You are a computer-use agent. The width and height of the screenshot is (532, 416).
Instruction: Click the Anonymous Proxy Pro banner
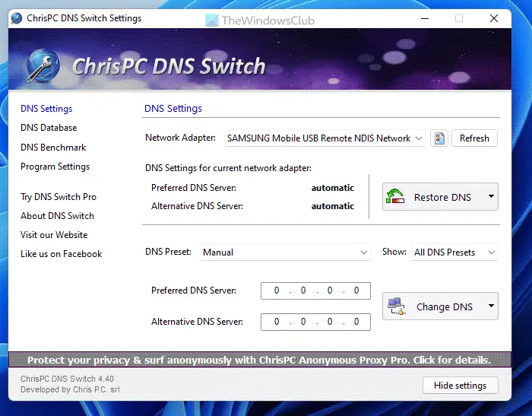click(260, 360)
